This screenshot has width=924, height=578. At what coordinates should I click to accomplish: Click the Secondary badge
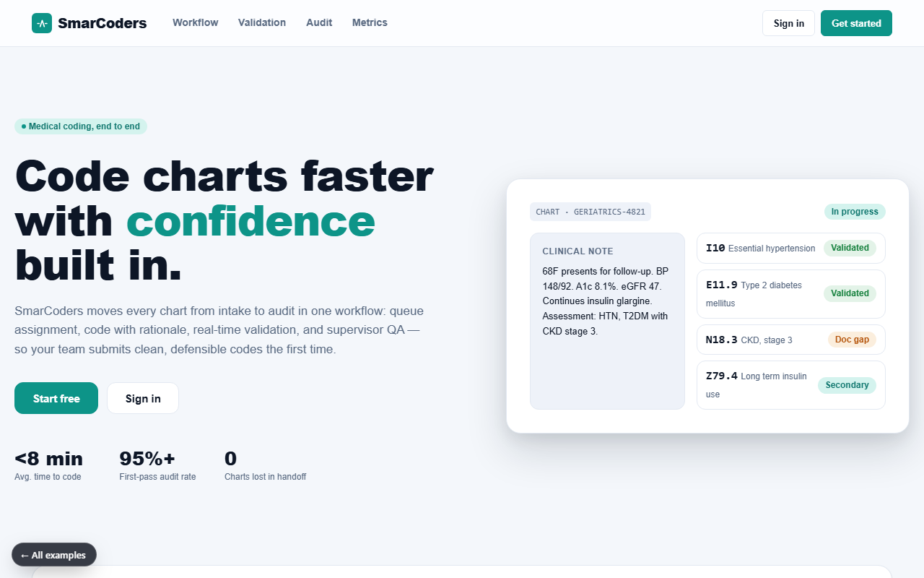tap(847, 385)
